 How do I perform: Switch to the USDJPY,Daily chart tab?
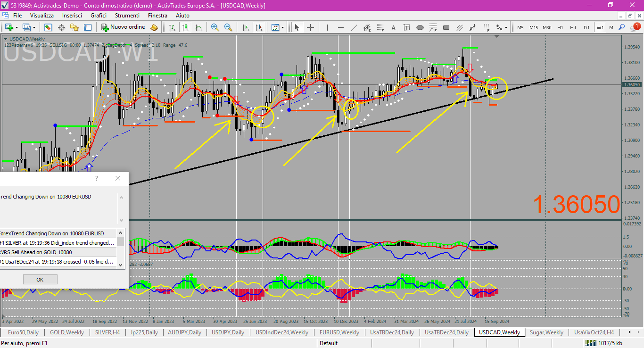point(228,332)
